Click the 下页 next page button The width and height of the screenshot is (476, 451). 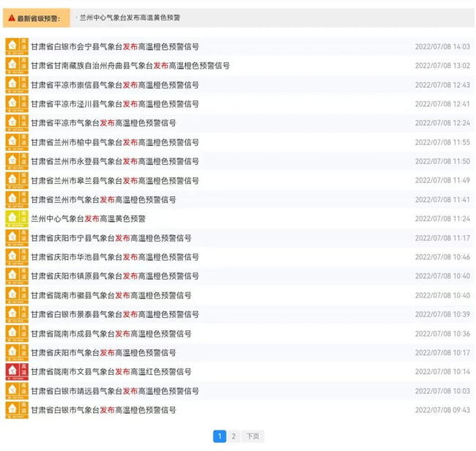pos(252,436)
